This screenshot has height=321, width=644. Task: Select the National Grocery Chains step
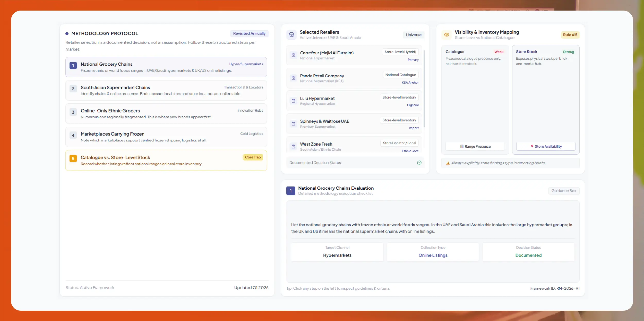click(166, 67)
